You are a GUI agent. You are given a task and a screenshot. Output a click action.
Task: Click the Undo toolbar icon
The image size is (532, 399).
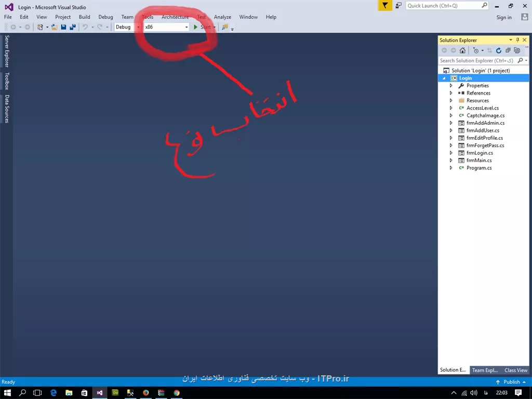pos(85,27)
